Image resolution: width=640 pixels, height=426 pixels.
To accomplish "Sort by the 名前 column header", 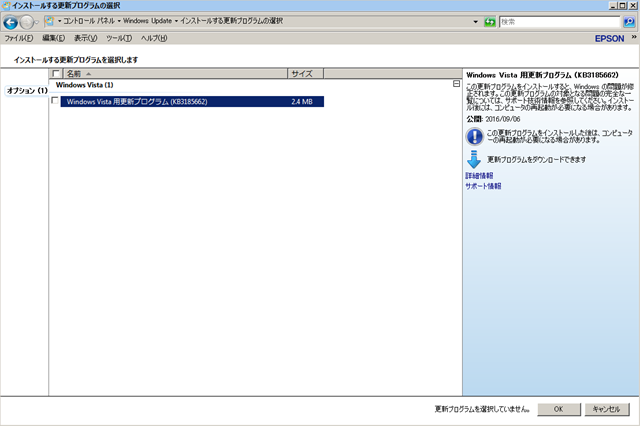I will pyautogui.click(x=176, y=73).
